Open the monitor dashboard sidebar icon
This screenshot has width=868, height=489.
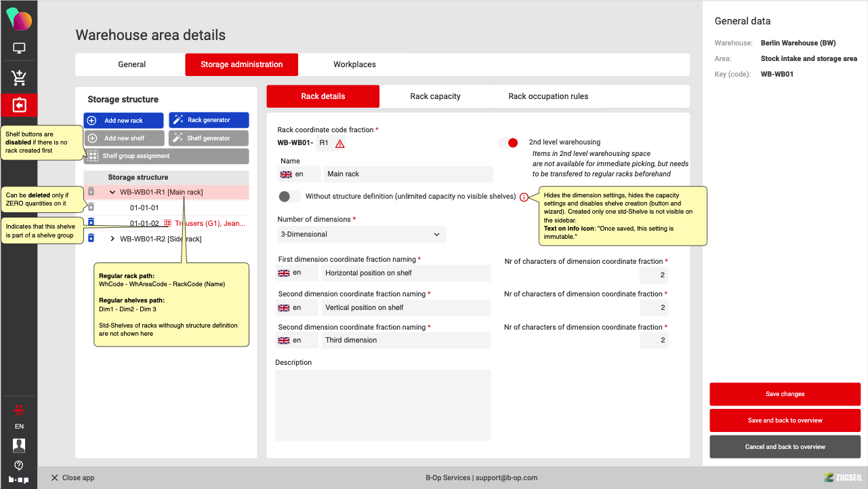(x=19, y=49)
